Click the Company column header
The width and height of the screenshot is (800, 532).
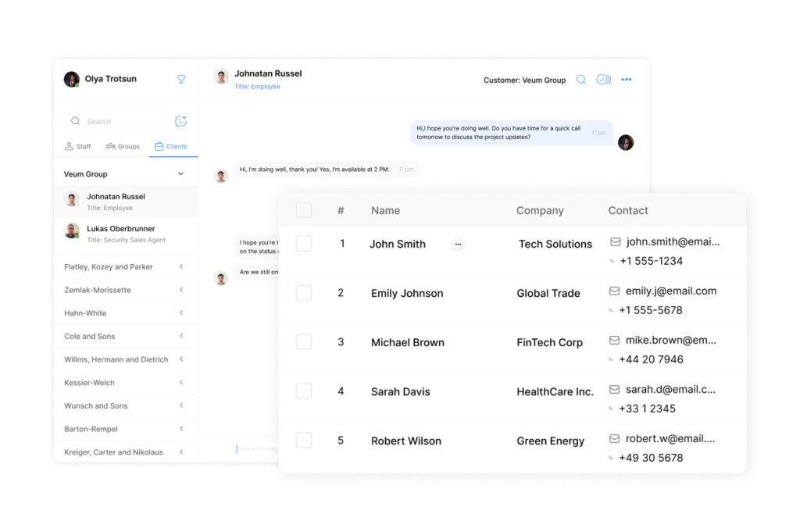[540, 211]
